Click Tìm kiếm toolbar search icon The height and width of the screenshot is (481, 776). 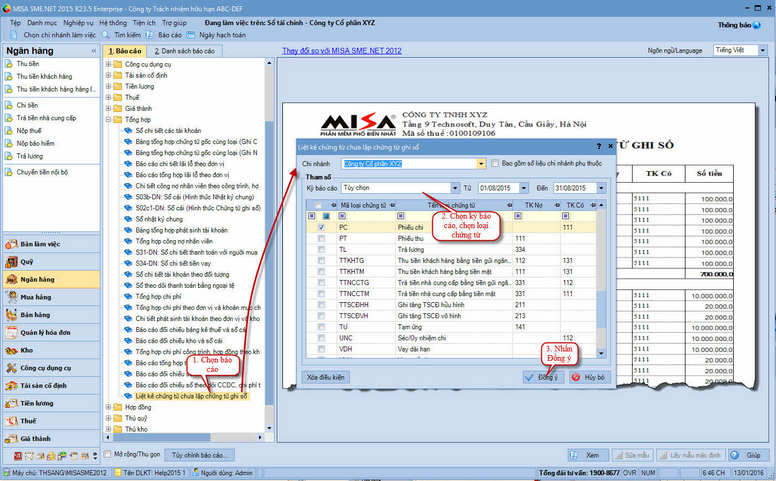click(105, 35)
